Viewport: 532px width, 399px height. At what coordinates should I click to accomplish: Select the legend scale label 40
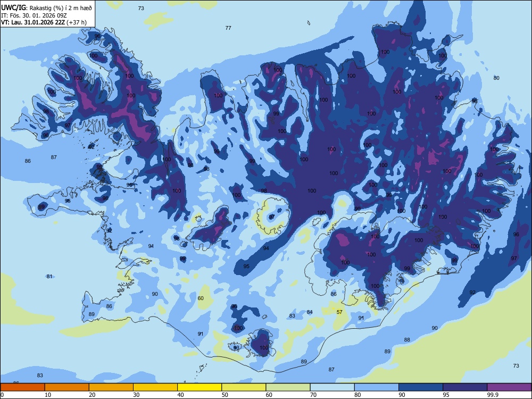(x=181, y=395)
